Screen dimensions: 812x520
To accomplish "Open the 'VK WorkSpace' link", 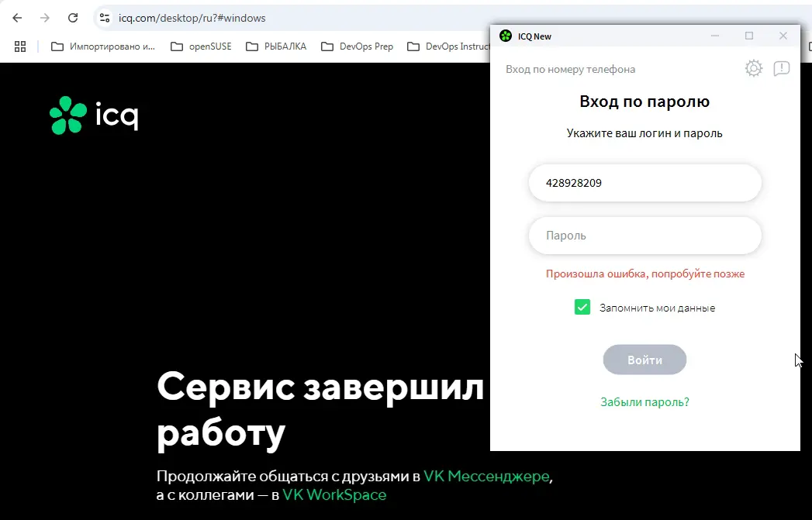I will (x=334, y=495).
